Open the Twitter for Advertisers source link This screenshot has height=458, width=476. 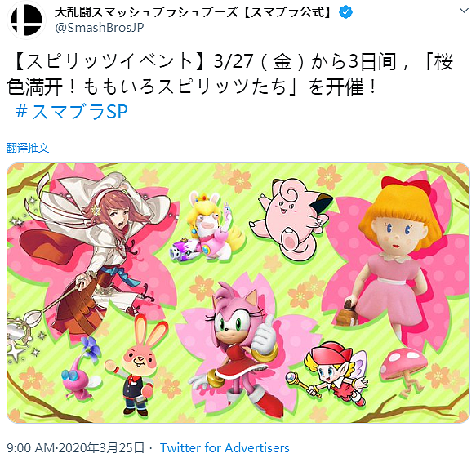tap(225, 447)
